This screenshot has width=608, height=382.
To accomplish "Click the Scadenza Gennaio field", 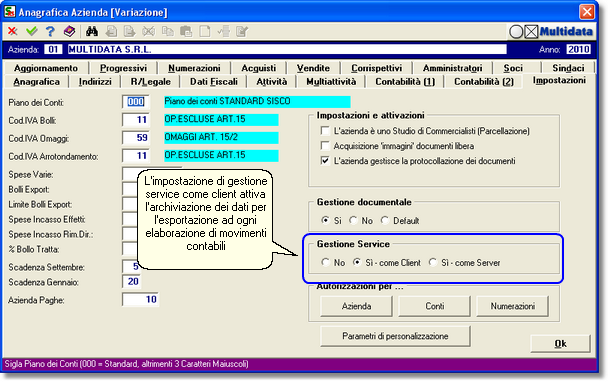I will click(x=131, y=282).
